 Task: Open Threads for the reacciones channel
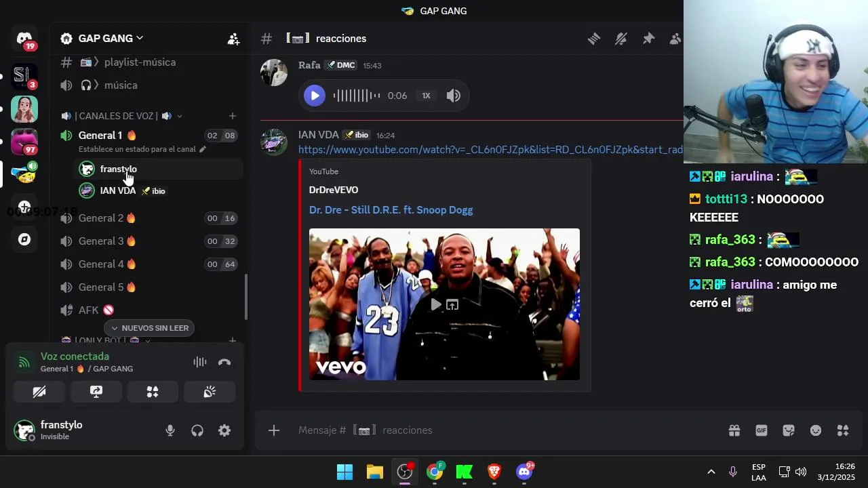click(594, 39)
